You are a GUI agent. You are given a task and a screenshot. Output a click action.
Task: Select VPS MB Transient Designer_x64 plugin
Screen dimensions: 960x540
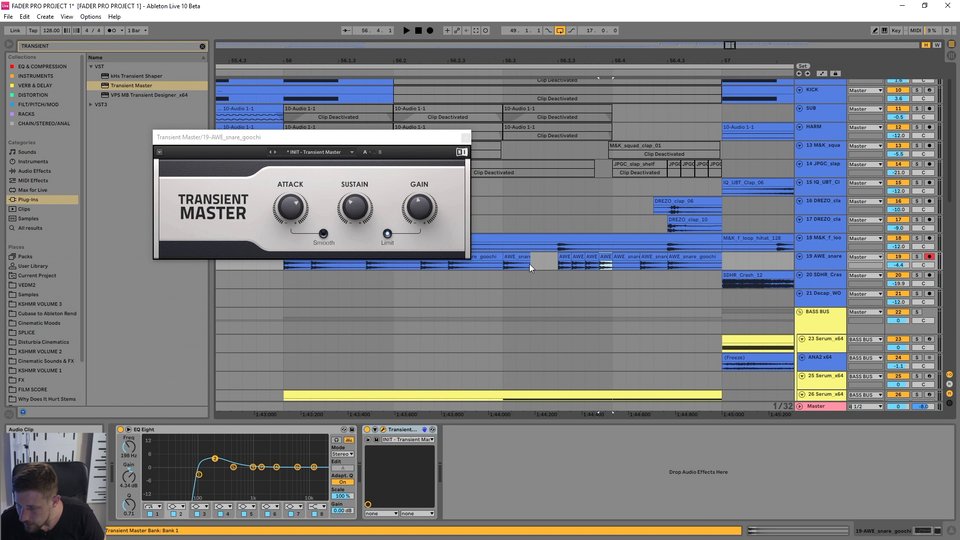[x=149, y=95]
